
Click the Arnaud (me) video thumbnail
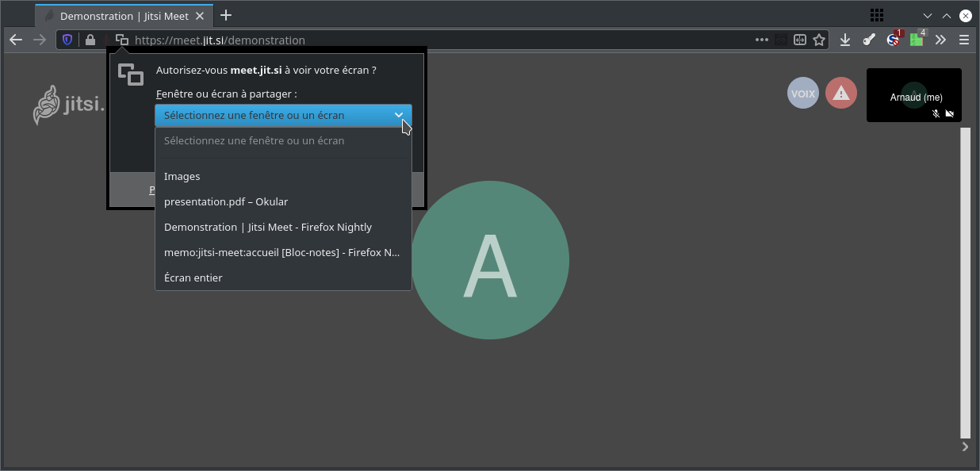(x=913, y=95)
